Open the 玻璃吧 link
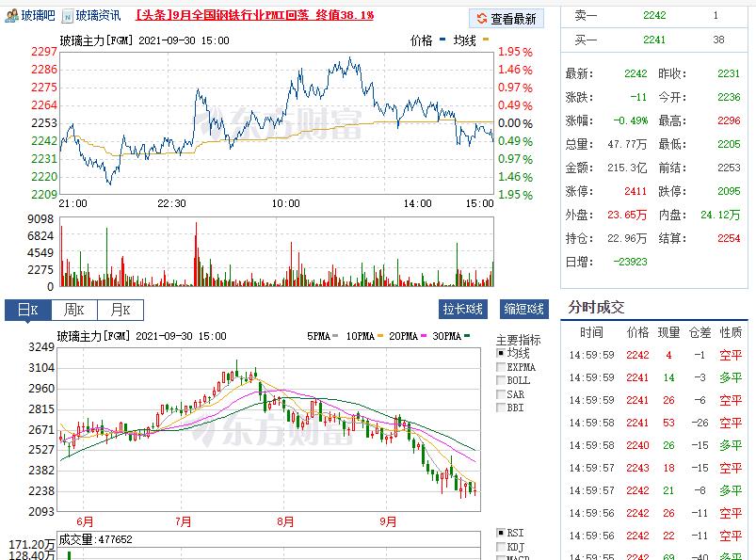 [39, 16]
